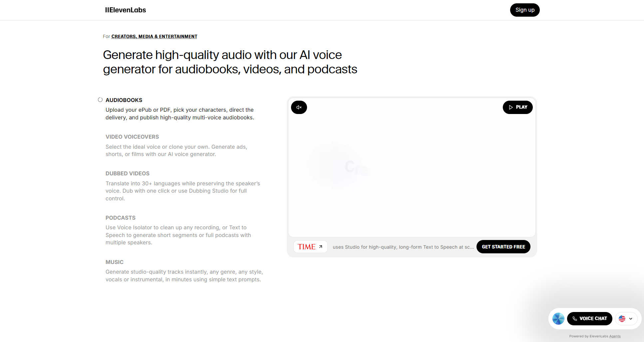This screenshot has height=342, width=644.
Task: Click the blue orb avatar in the widget
Action: point(558,319)
